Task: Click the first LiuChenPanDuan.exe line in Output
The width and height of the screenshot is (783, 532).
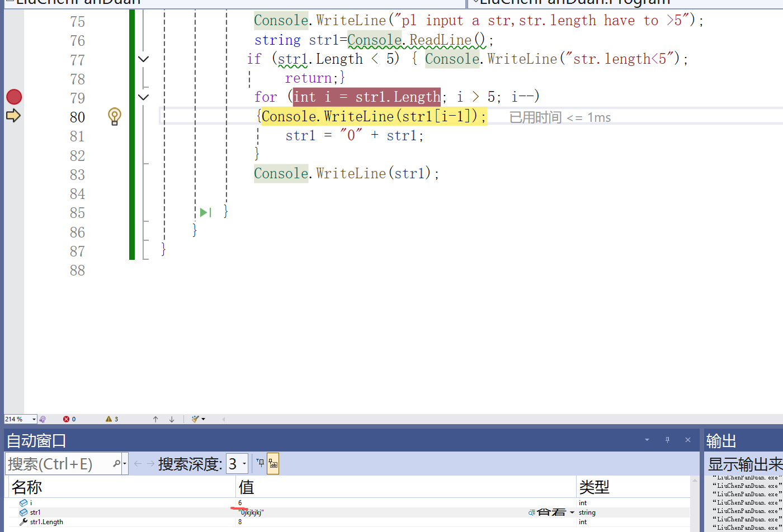Action: pyautogui.click(x=747, y=478)
